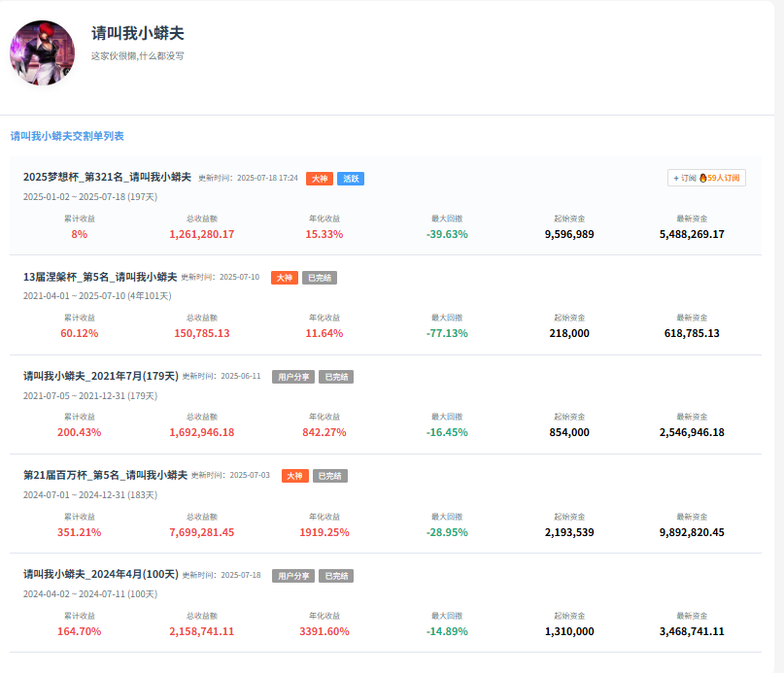Screen dimensions: 784x673
Task: Click 大神 badge on 13届涅槃杯 entry
Action: click(x=284, y=278)
